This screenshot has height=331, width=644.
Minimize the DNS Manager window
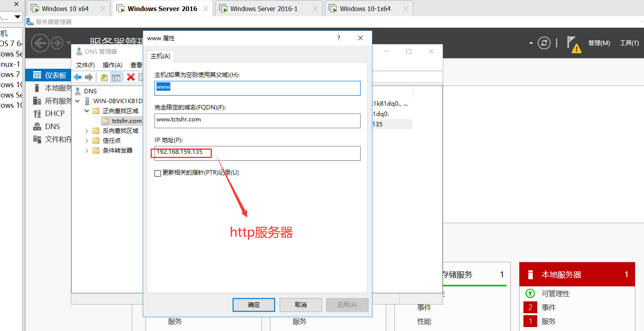(x=387, y=51)
